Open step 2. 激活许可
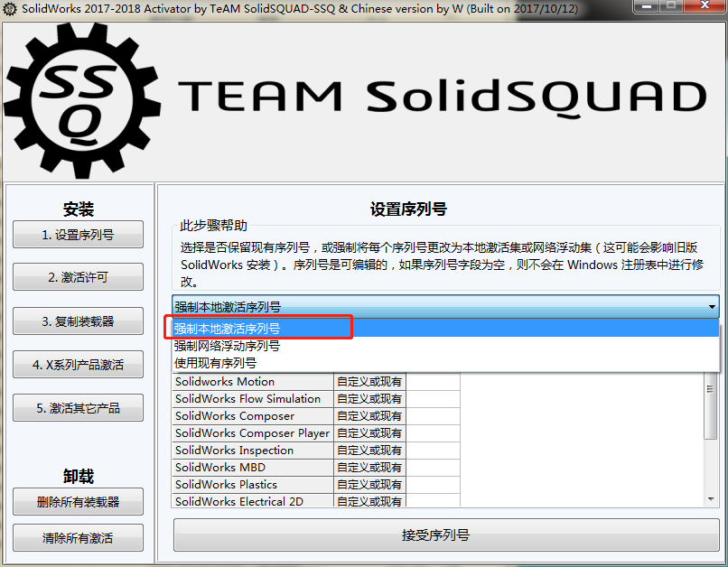Image resolution: width=728 pixels, height=567 pixels. pyautogui.click(x=78, y=277)
